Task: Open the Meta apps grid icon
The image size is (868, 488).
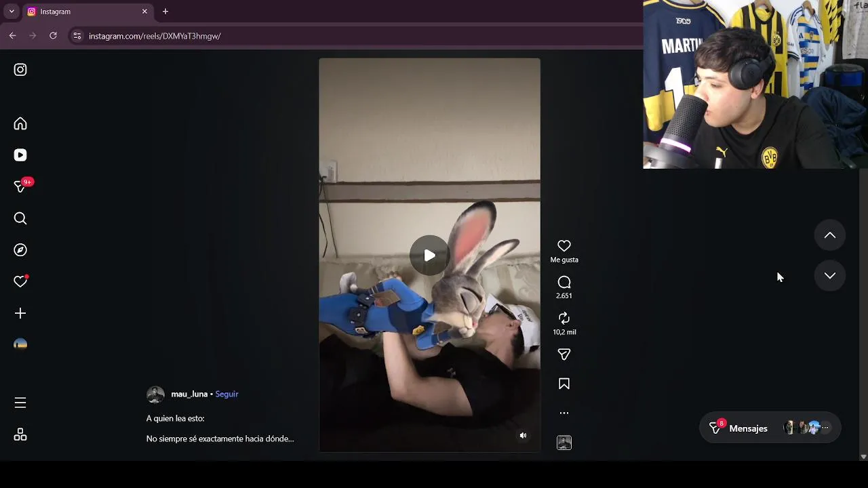Action: 20,434
